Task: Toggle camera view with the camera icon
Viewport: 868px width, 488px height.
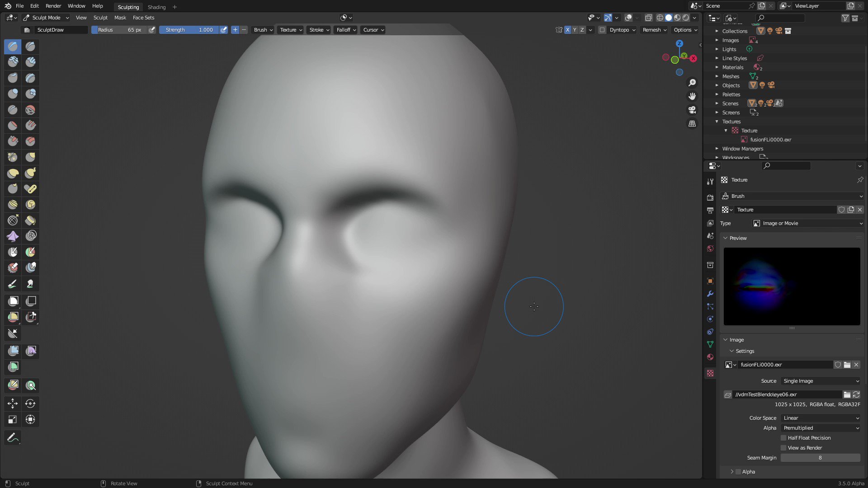Action: click(x=692, y=110)
